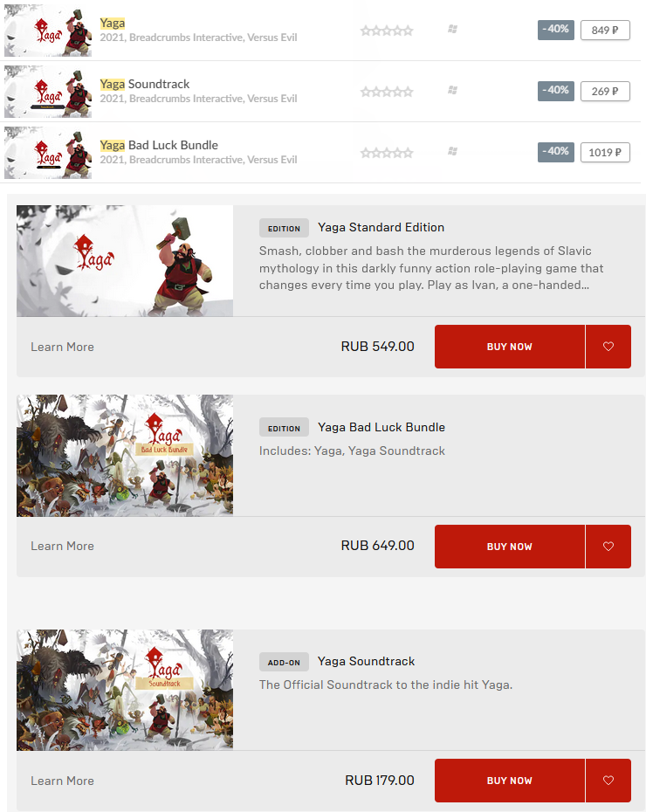Buy Yaga Bad Luck Bundle now

pos(509,547)
